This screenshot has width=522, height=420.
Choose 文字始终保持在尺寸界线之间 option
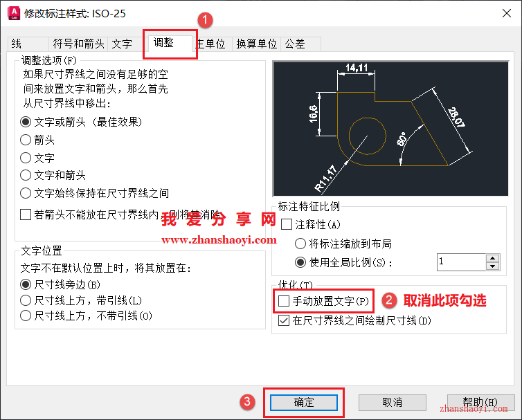click(x=95, y=193)
